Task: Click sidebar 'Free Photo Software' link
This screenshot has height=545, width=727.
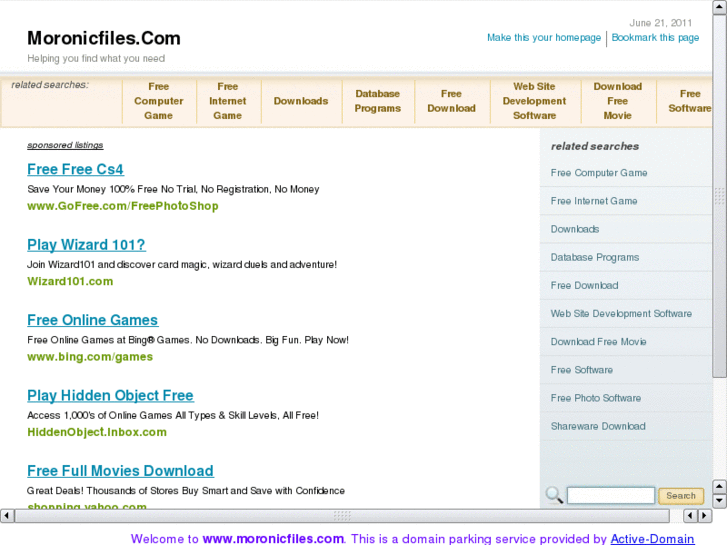Action: click(596, 398)
